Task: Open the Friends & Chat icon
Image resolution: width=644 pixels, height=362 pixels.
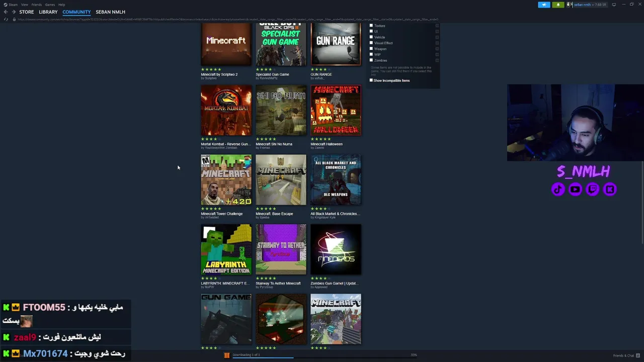Action: (638, 355)
